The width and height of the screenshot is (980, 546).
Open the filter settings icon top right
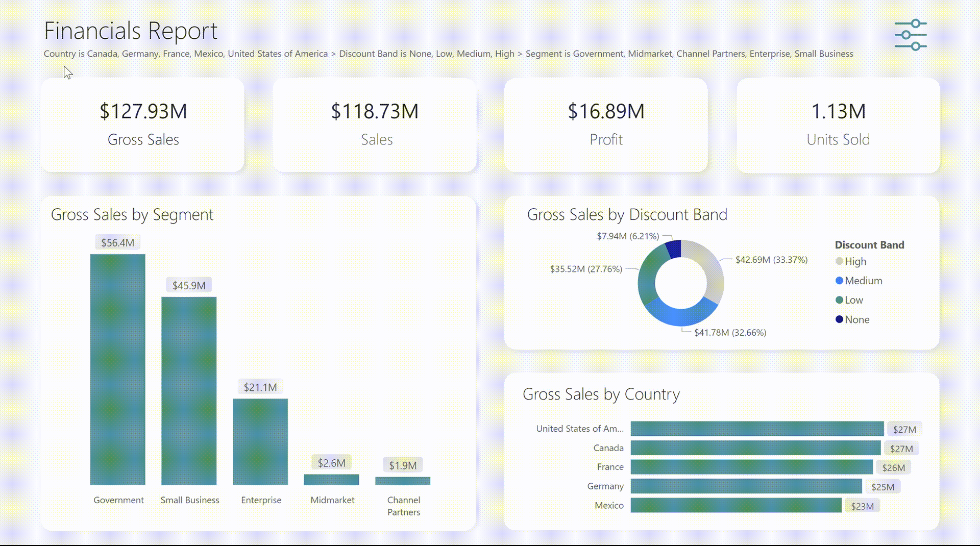point(910,35)
